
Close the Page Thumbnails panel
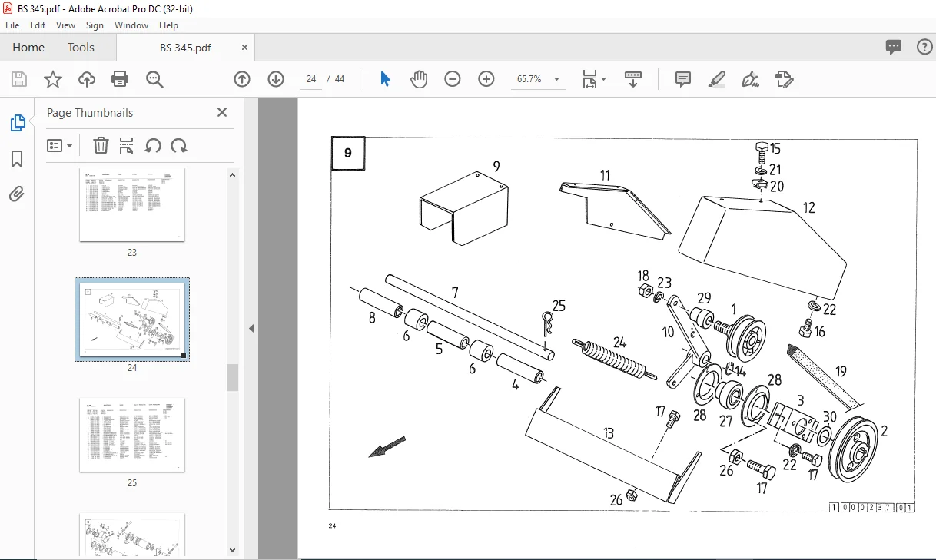click(x=222, y=112)
